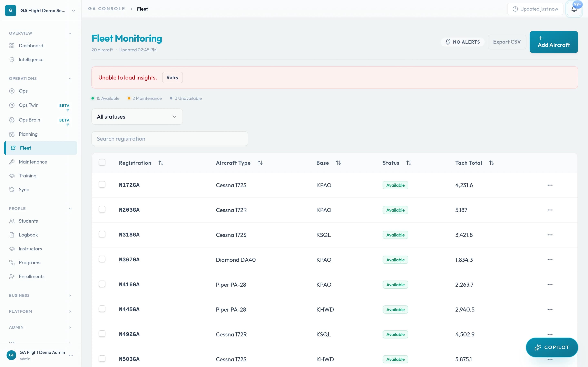Open the Dashboard page
The width and height of the screenshot is (588, 367).
(x=31, y=46)
